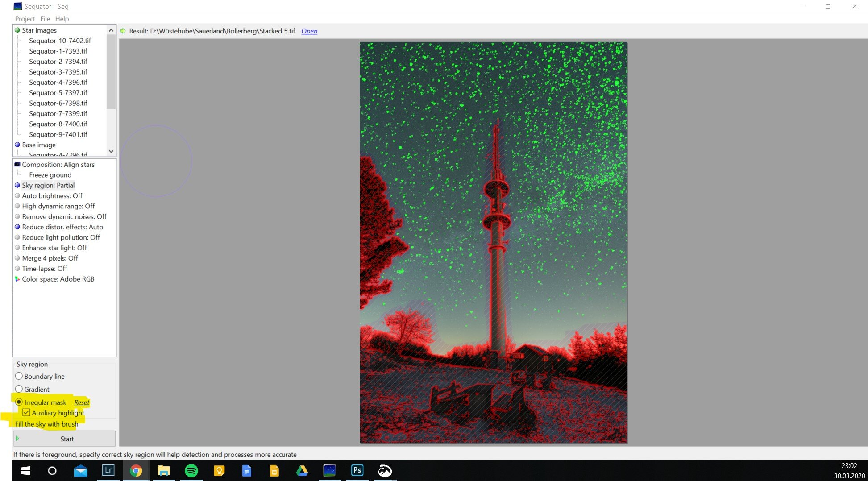Click file list scroll up arrow
Viewport: 868px width, 481px height.
tap(111, 30)
